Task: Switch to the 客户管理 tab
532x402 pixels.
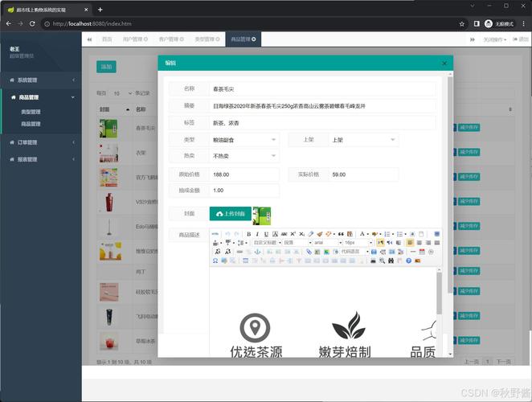Action: pyautogui.click(x=171, y=39)
